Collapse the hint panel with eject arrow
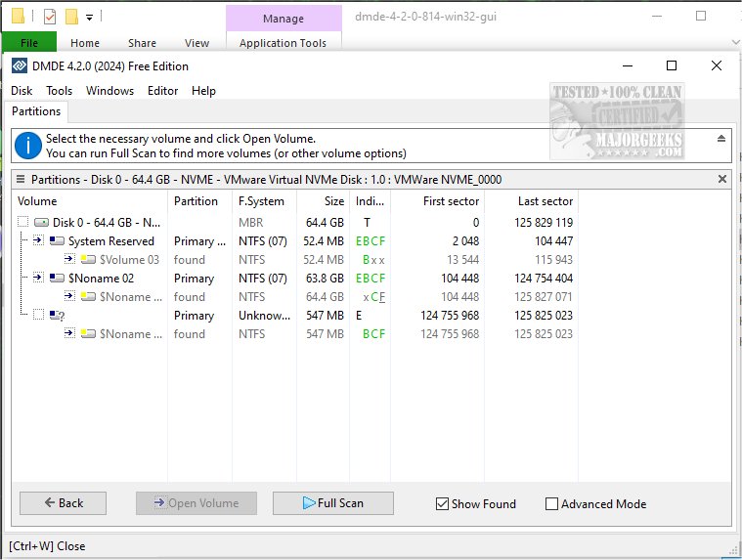Screen dimensions: 742x560 (x=721, y=139)
